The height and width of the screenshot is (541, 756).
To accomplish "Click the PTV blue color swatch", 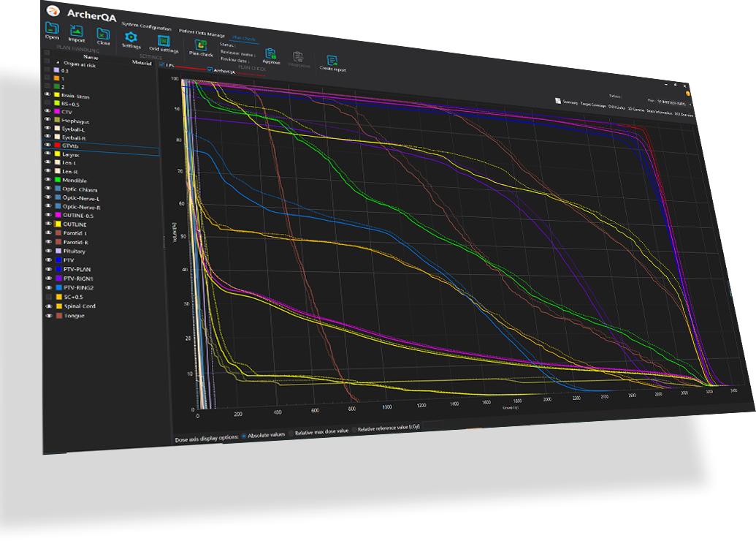I will tap(58, 260).
